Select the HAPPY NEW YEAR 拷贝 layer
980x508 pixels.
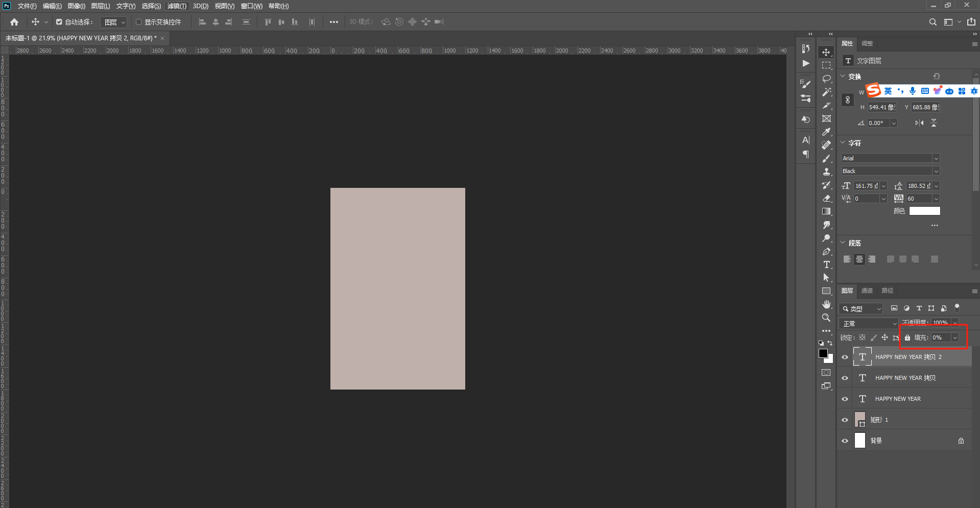[x=905, y=378]
